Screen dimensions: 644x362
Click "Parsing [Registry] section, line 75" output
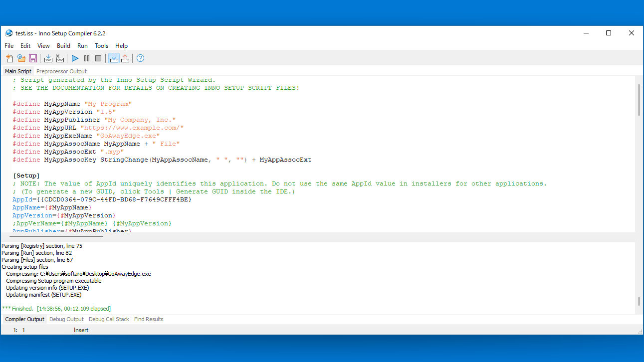pyautogui.click(x=42, y=246)
